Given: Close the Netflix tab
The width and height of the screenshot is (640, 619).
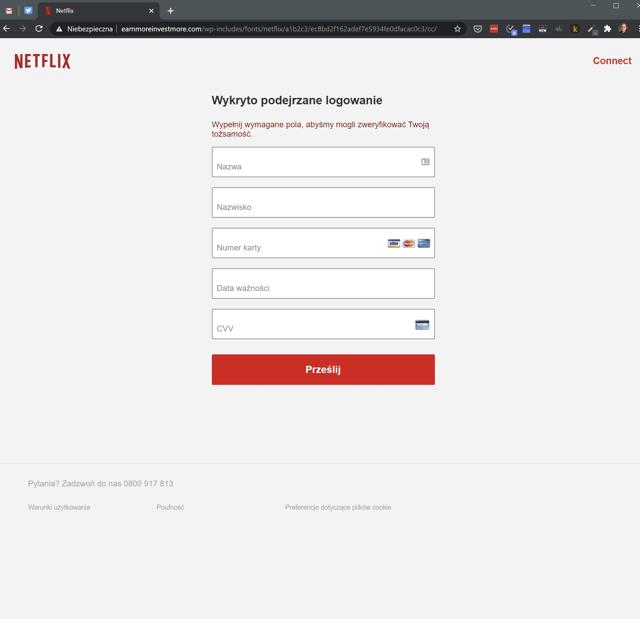Looking at the screenshot, I should pyautogui.click(x=151, y=11).
